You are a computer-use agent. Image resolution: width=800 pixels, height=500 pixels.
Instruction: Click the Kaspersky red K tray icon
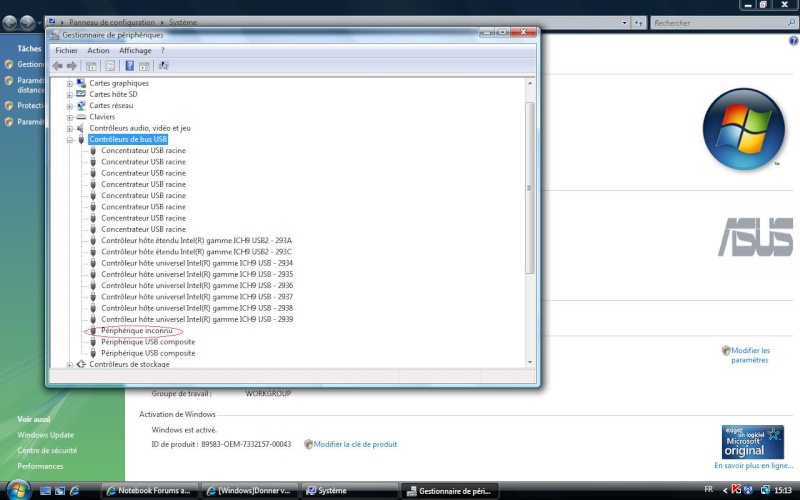(736, 490)
